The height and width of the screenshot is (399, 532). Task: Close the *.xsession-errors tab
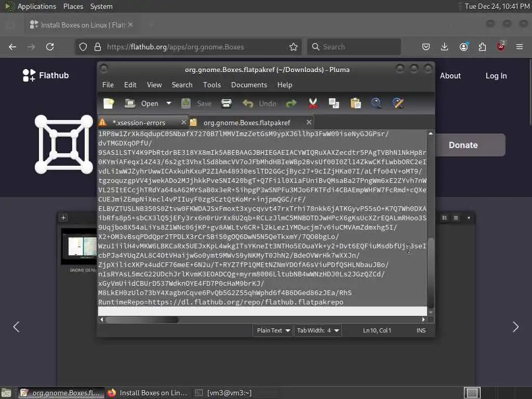(183, 122)
